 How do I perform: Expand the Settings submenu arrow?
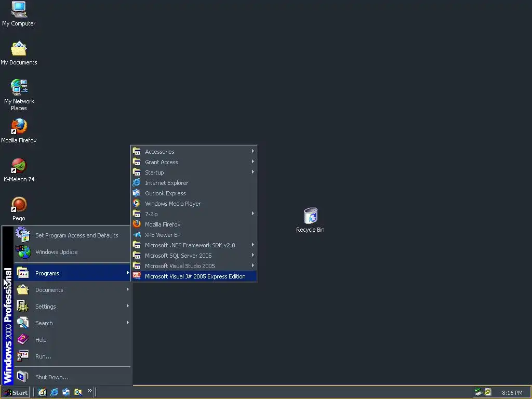pos(128,306)
